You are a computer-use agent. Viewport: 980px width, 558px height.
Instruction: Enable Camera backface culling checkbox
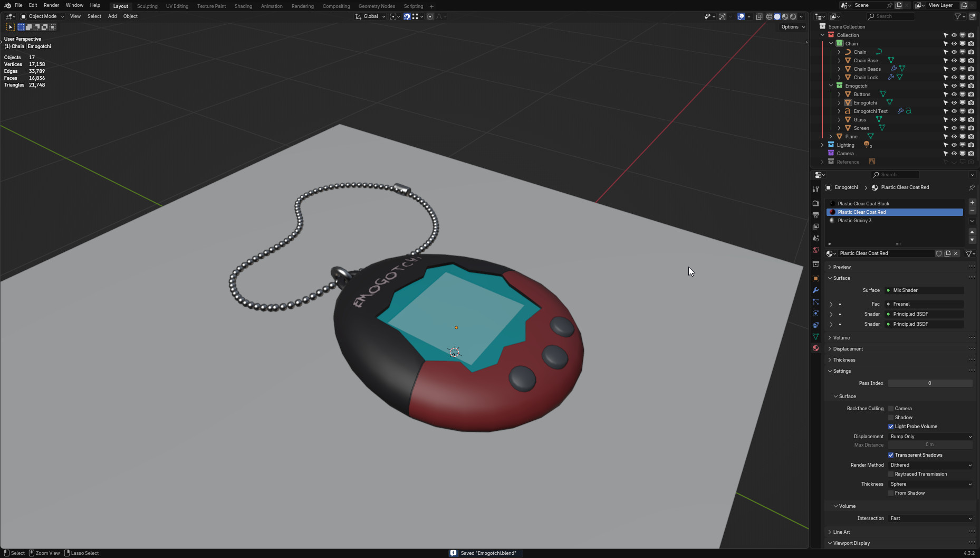click(x=891, y=409)
